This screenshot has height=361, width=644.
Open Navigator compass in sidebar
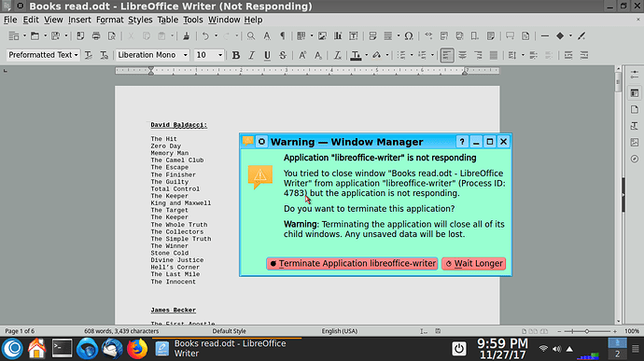(x=635, y=159)
